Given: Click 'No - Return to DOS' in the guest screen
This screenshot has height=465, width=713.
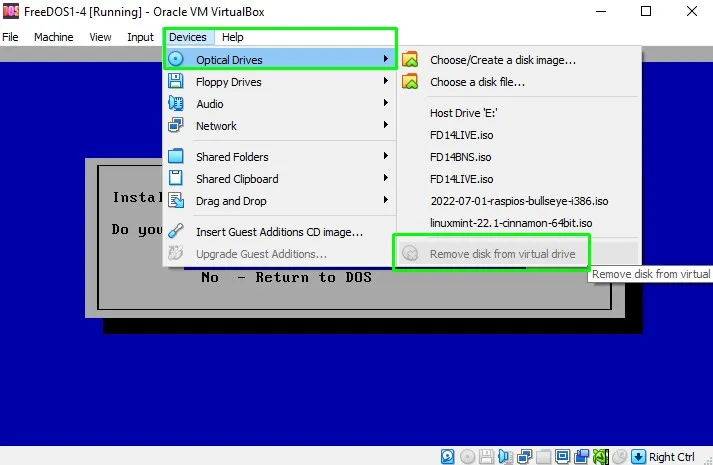Looking at the screenshot, I should click(x=286, y=277).
